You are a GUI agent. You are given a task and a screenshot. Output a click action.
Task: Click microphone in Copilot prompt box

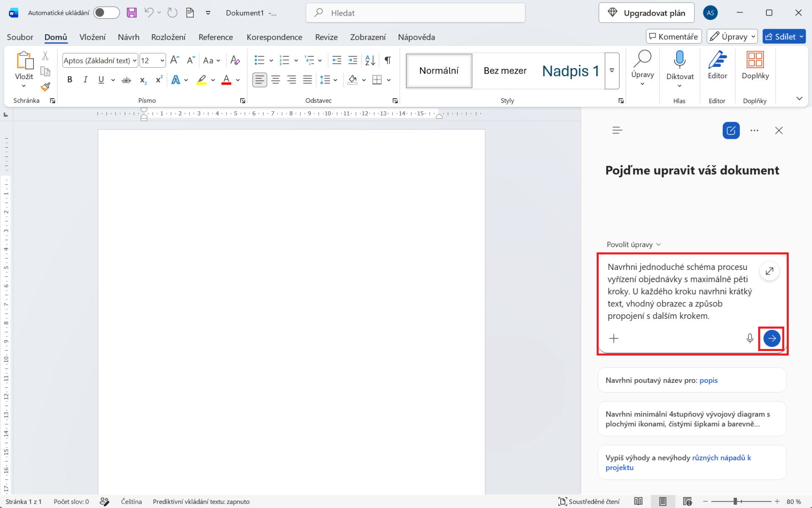(x=749, y=338)
